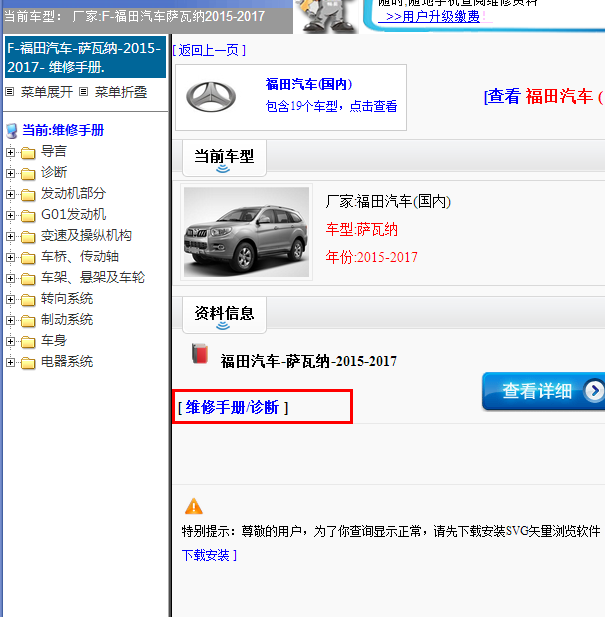The height and width of the screenshot is (617, 605).
Task: Expand the 转向系统 tree node
Action: pos(10,300)
